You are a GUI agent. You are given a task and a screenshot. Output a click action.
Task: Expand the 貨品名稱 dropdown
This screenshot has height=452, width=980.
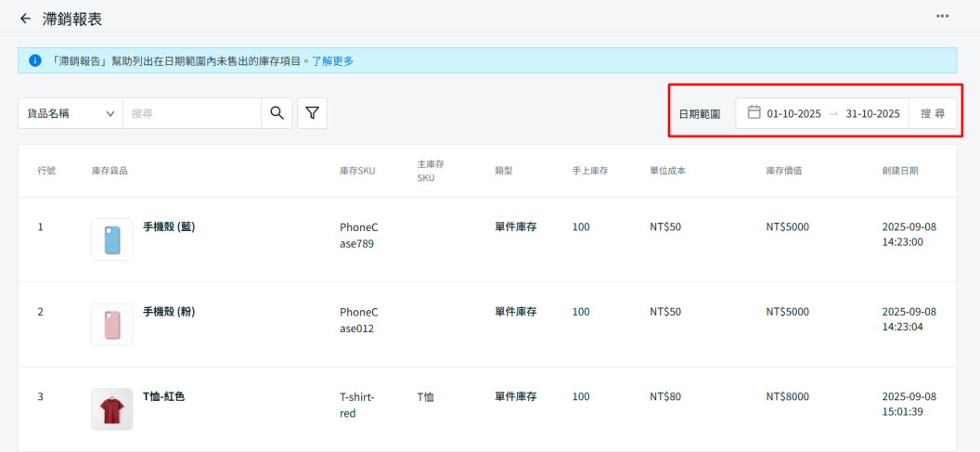pyautogui.click(x=71, y=113)
